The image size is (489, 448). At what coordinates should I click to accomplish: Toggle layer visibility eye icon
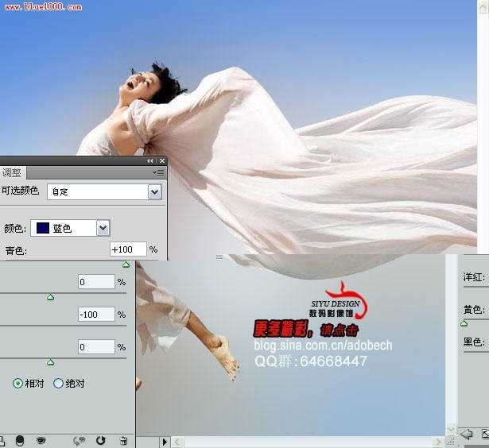pos(41,440)
